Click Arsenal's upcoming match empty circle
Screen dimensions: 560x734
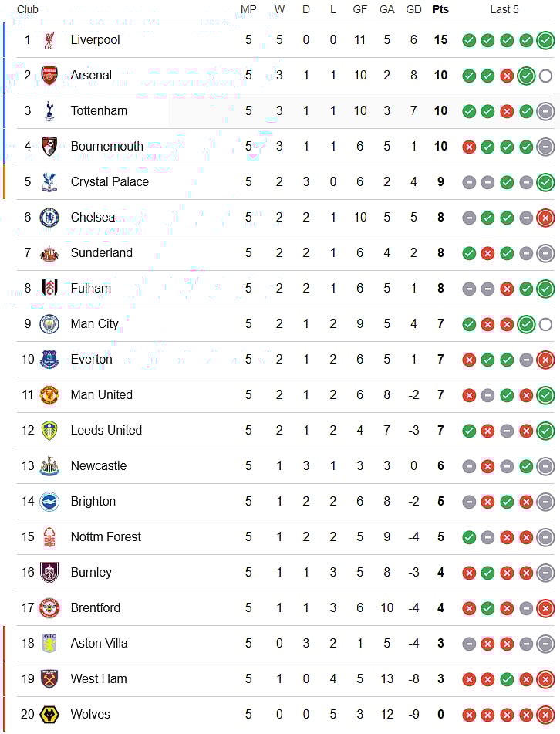tap(545, 76)
